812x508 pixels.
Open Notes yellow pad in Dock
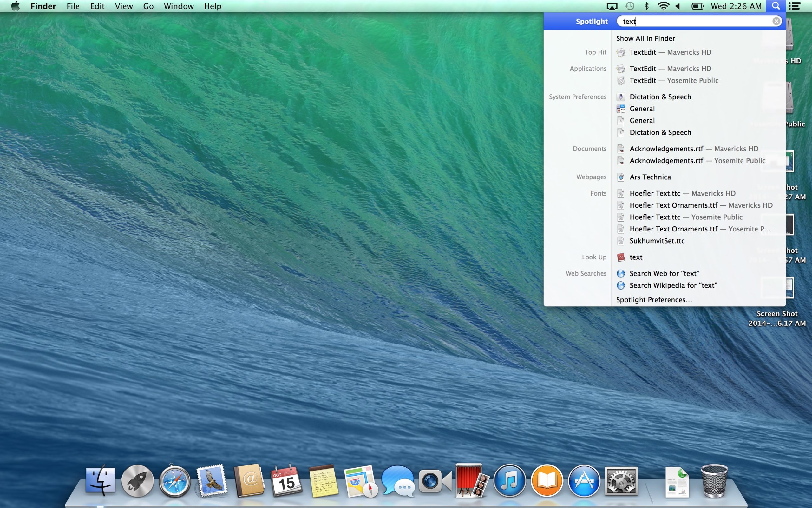click(x=323, y=481)
